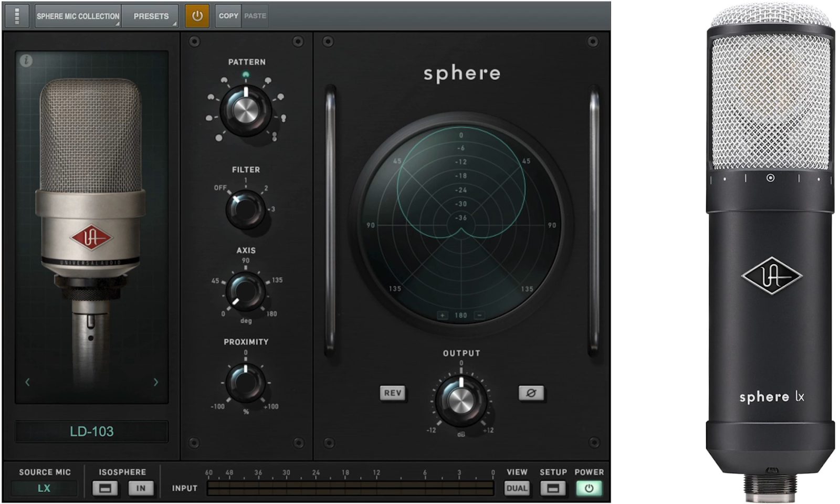Screen dimensions: 840x504
Task: Click the Axis 135 label
Action: click(277, 280)
